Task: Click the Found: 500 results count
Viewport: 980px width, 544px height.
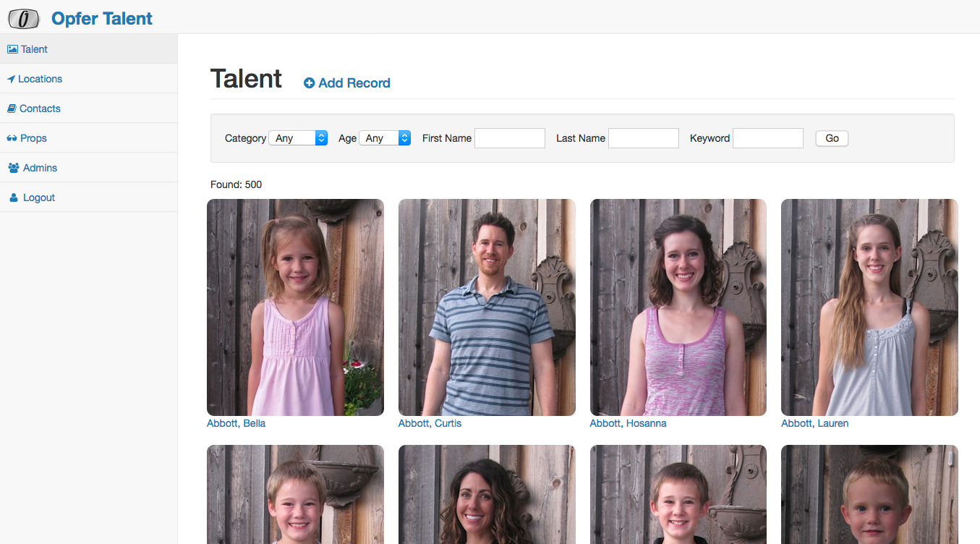Action: (237, 184)
